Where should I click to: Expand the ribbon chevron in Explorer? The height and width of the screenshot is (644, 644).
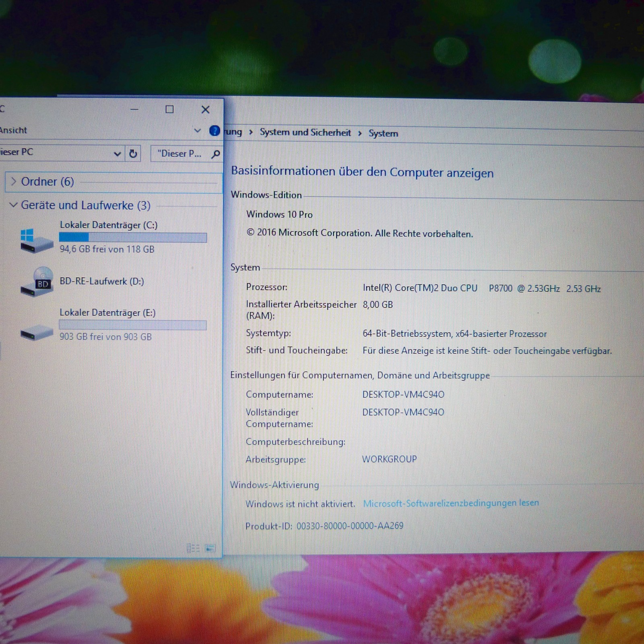[197, 130]
